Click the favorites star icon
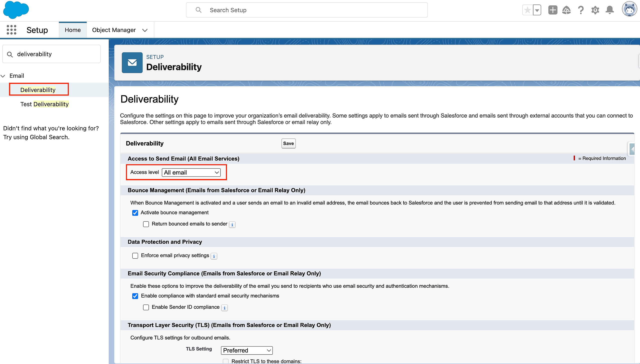The image size is (640, 364). 527,10
